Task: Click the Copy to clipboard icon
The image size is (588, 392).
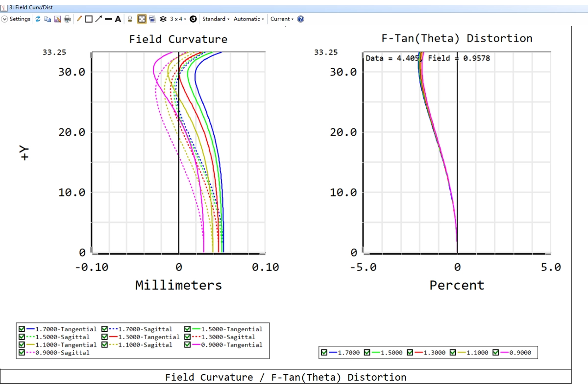Action: point(48,19)
